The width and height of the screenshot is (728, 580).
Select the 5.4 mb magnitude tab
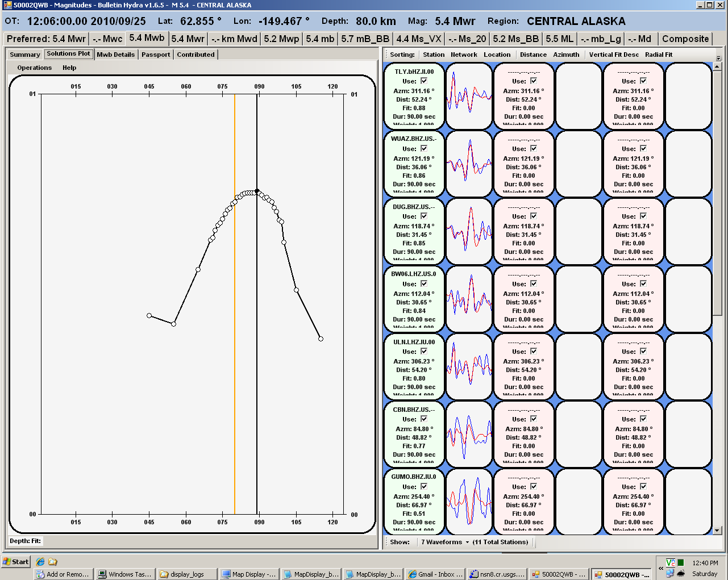(x=320, y=39)
